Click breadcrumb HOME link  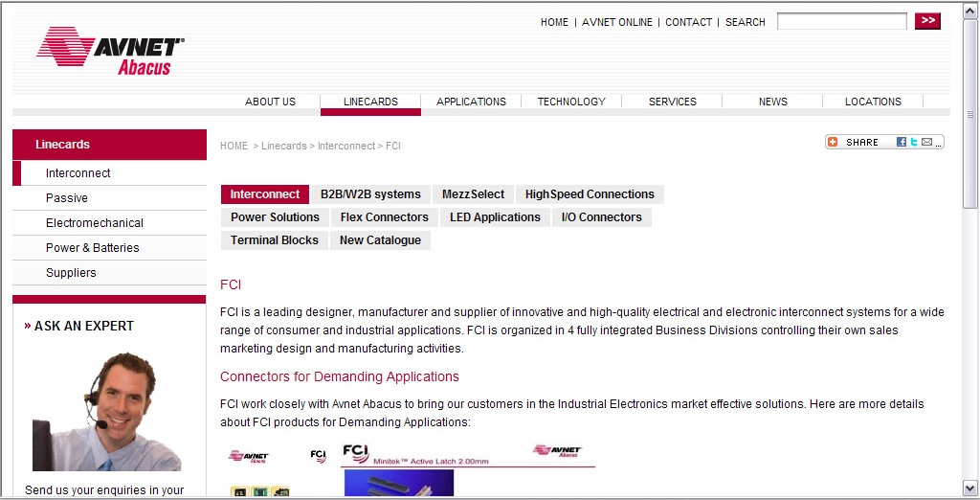pyautogui.click(x=234, y=146)
